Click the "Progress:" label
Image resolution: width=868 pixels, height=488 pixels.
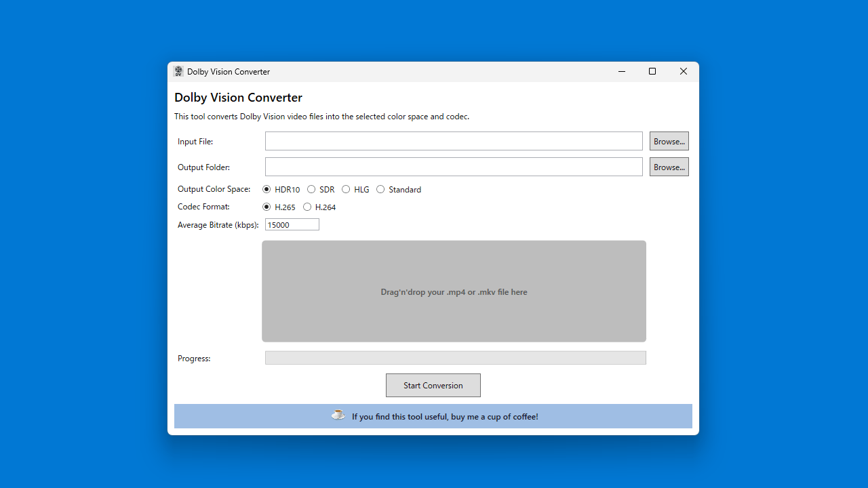coord(194,359)
